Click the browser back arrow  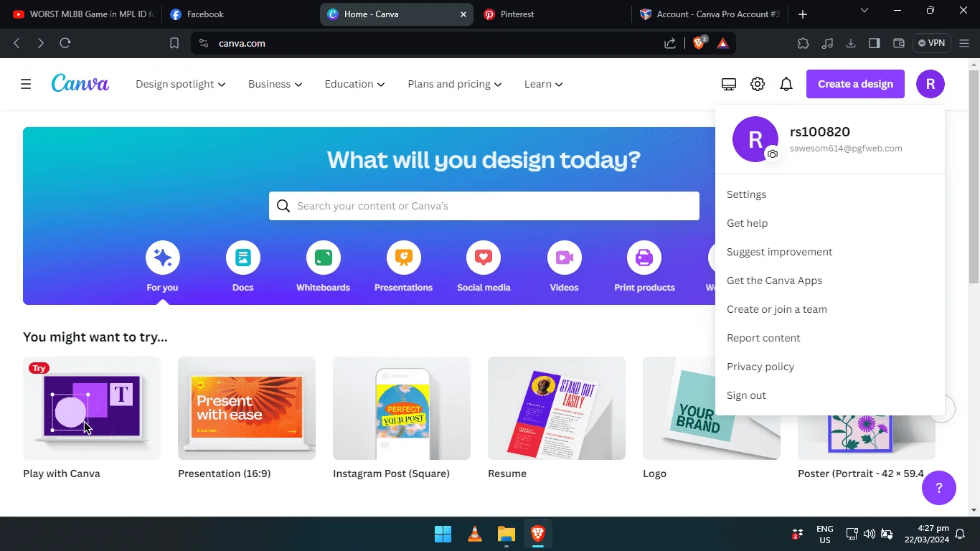(17, 43)
